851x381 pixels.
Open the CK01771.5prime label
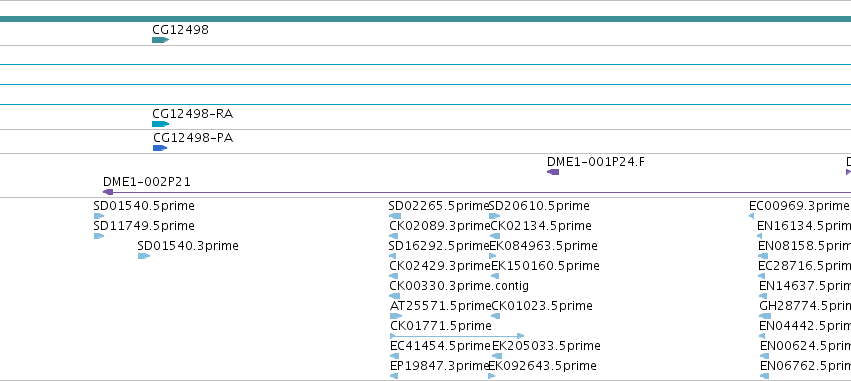[x=441, y=326]
